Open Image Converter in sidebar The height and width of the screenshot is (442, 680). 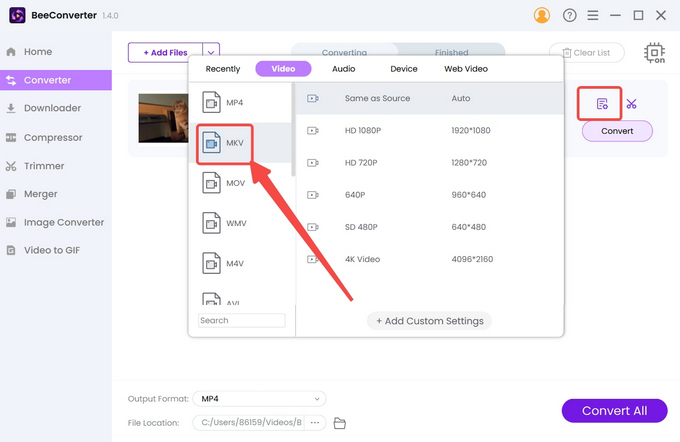56,222
